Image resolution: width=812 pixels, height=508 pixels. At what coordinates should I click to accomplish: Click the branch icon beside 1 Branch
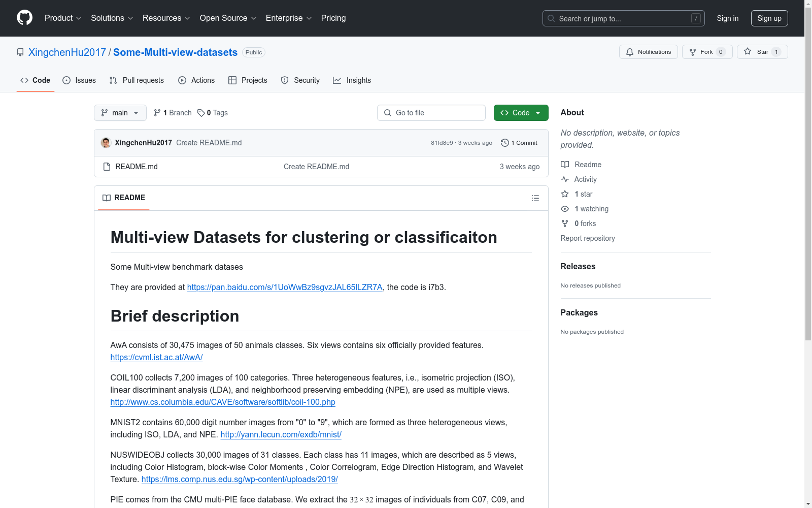tap(157, 113)
